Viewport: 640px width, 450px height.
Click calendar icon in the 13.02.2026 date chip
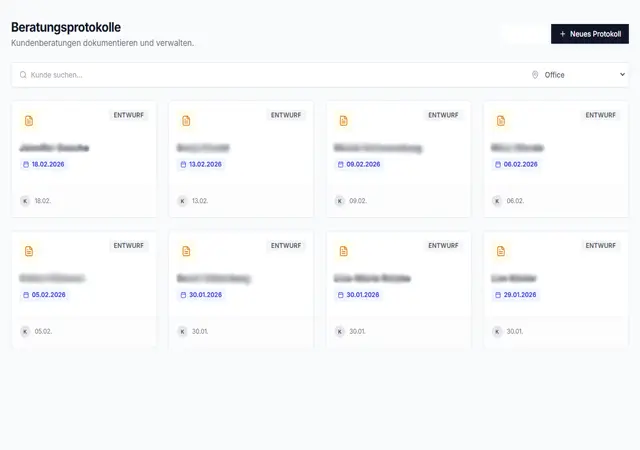point(183,164)
